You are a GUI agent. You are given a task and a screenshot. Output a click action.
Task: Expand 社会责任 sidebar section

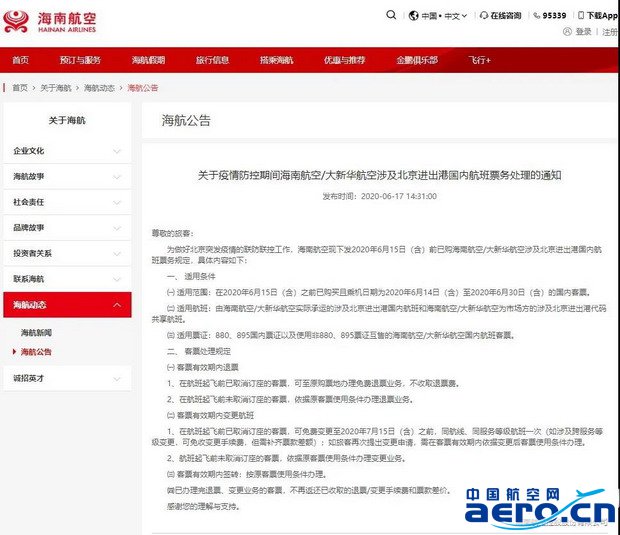point(67,202)
